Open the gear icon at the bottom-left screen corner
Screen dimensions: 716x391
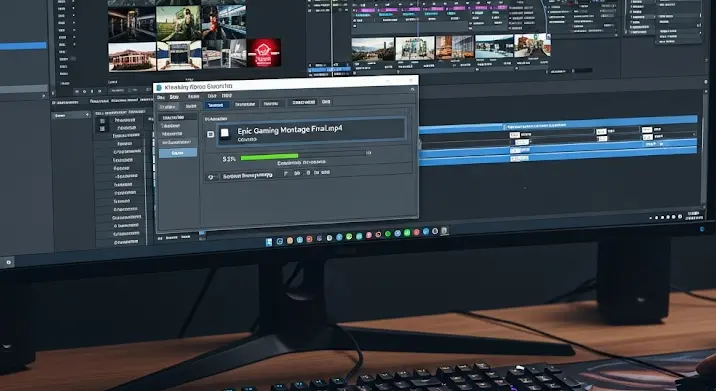tap(8, 262)
